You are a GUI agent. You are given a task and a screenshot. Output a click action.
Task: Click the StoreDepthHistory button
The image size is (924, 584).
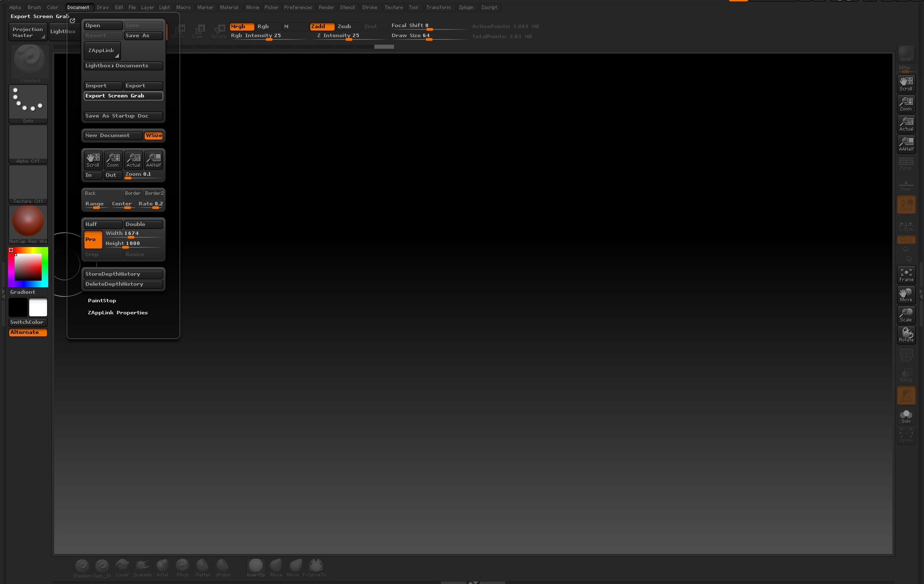pyautogui.click(x=123, y=274)
